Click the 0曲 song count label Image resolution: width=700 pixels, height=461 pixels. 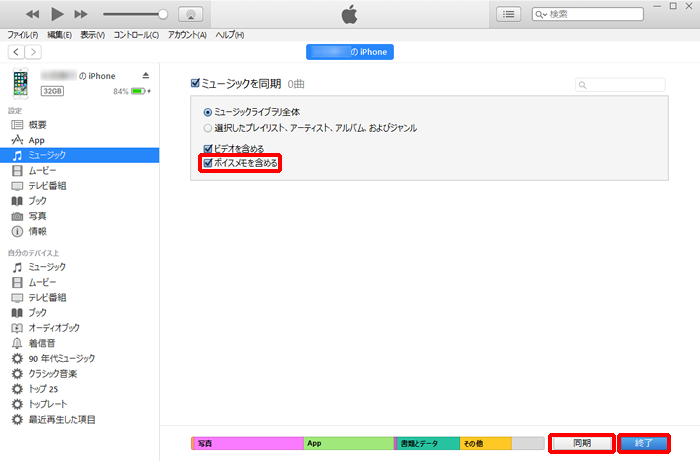[x=296, y=84]
